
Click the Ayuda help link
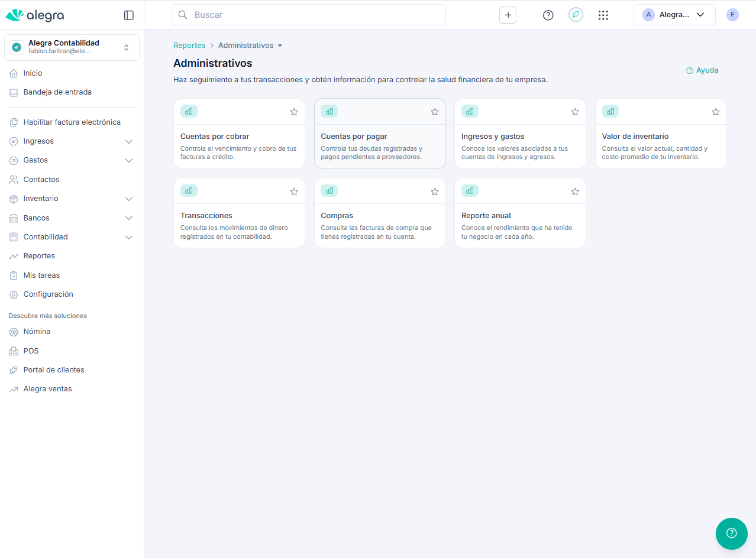tap(702, 70)
